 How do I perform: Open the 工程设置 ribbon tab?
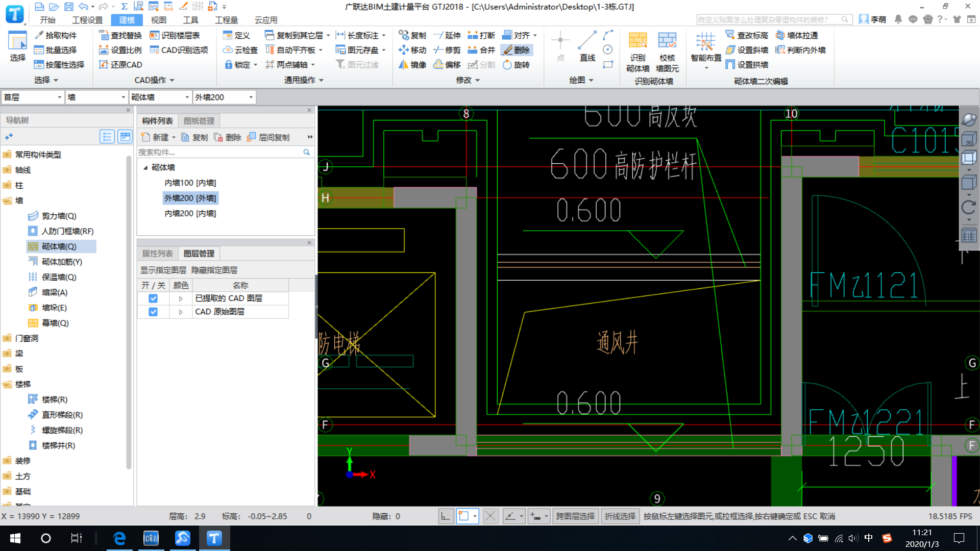tap(87, 20)
